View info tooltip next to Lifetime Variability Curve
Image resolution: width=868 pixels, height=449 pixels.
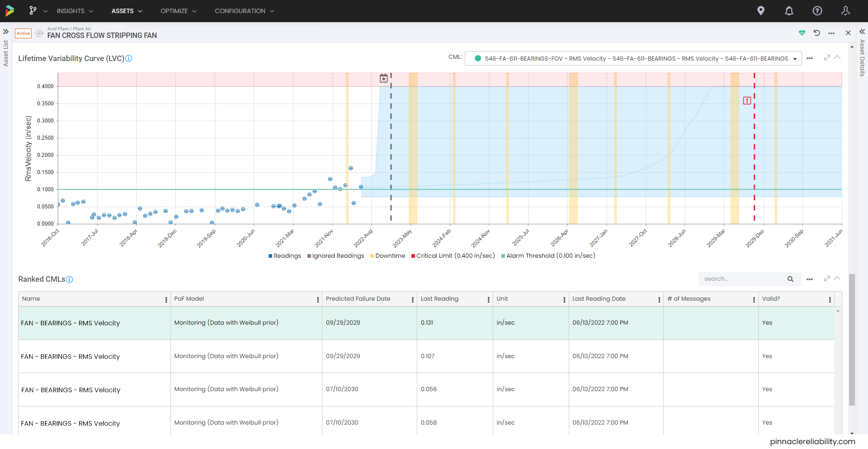[129, 58]
